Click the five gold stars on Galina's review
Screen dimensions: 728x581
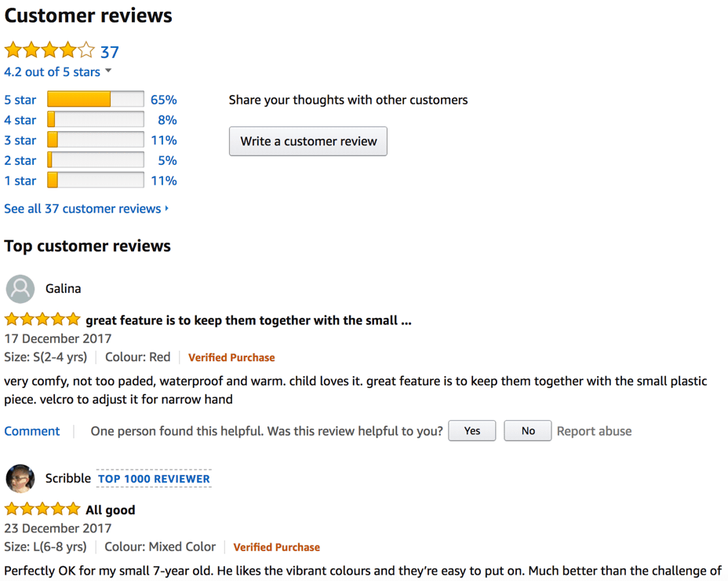click(42, 319)
